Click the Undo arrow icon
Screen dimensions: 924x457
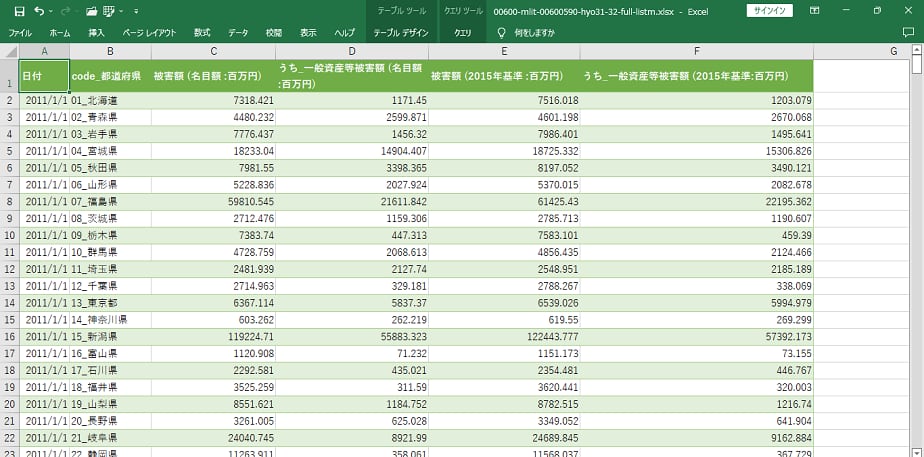click(40, 11)
